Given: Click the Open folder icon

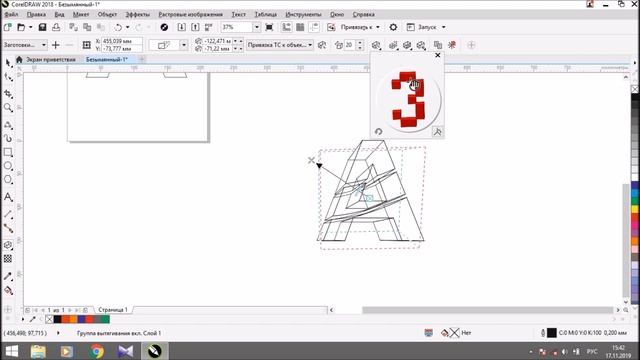Looking at the screenshot, I should (x=21, y=27).
